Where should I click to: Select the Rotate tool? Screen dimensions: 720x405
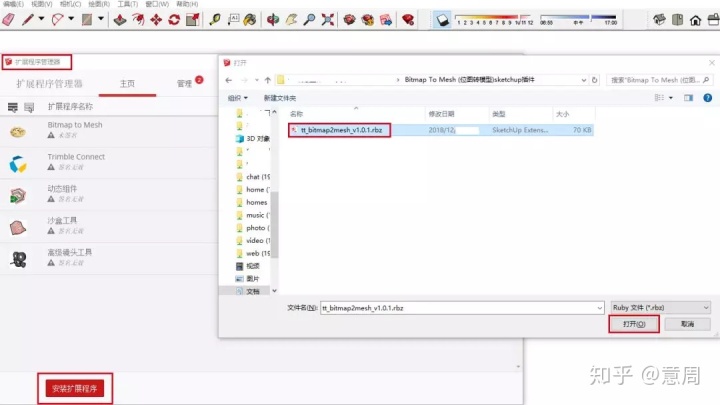(x=174, y=19)
